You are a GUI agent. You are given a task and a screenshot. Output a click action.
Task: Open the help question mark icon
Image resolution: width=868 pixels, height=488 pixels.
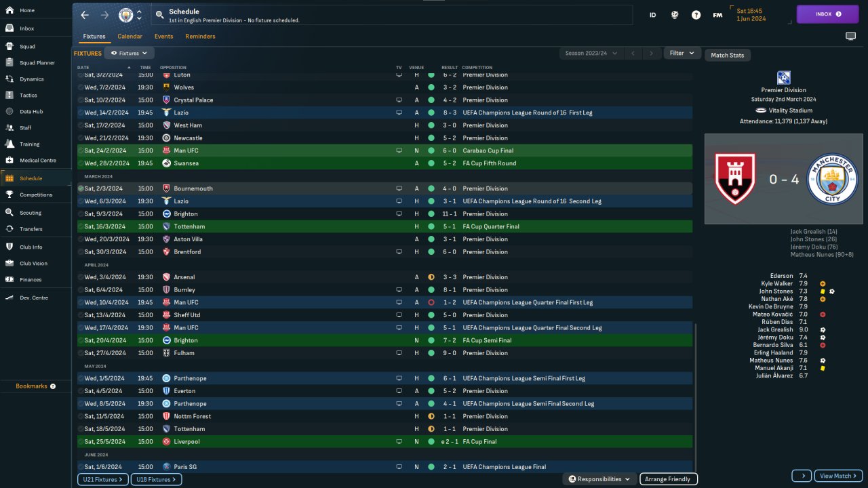coord(696,15)
